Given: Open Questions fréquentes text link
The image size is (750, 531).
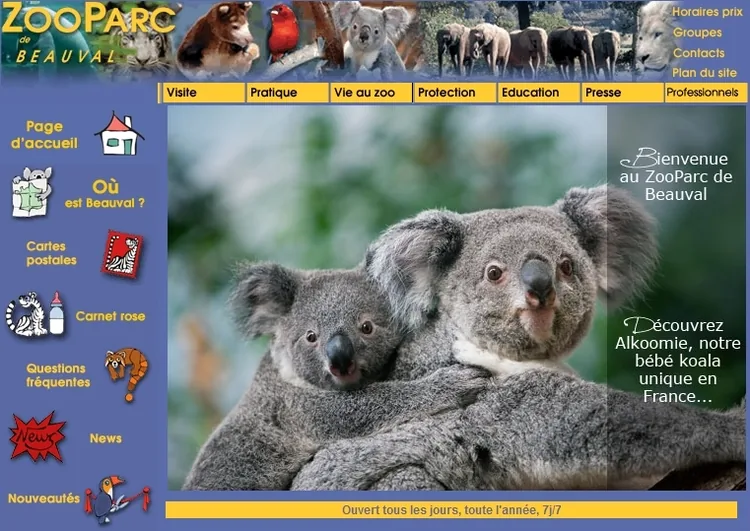Looking at the screenshot, I should pyautogui.click(x=58, y=375).
